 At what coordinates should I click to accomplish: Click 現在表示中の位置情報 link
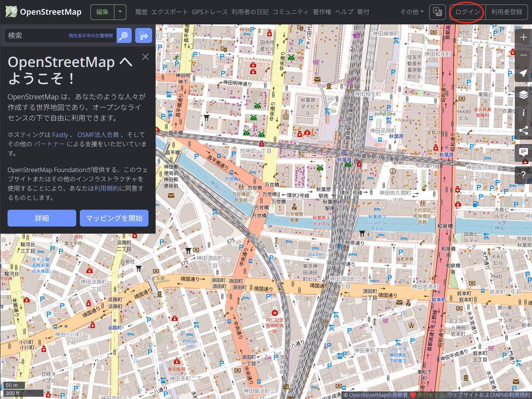pyautogui.click(x=90, y=36)
